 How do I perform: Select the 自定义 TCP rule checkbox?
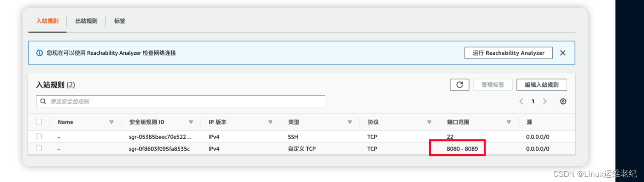pos(39,148)
